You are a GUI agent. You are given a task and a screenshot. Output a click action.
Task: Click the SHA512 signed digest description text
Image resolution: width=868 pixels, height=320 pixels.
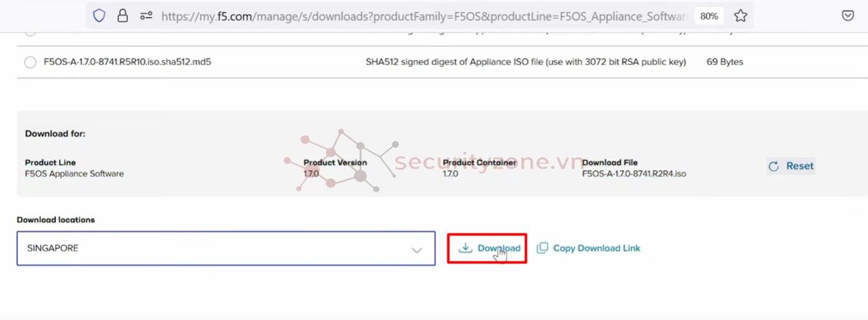pos(526,62)
